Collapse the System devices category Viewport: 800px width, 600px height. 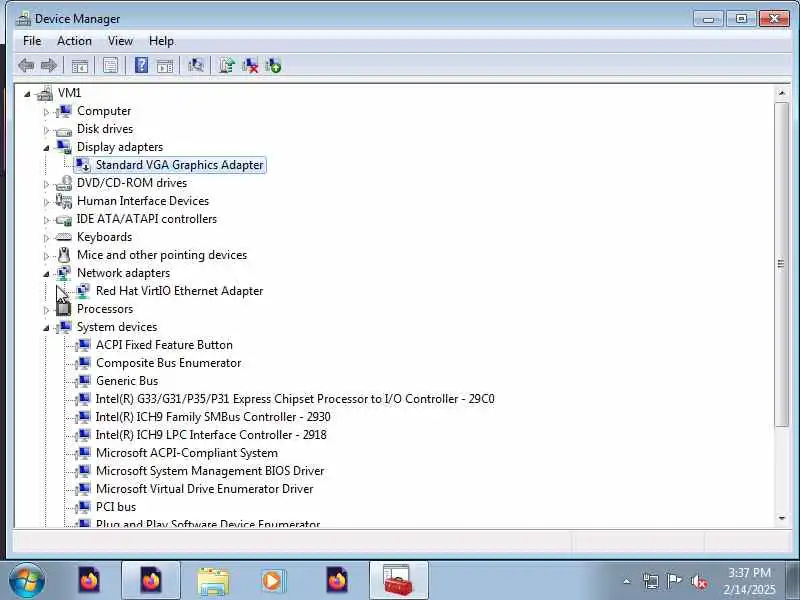(x=46, y=328)
